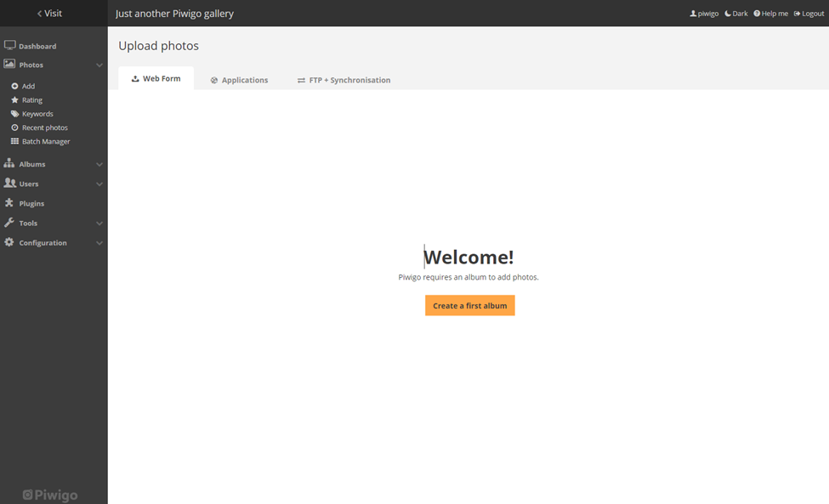Click the Users menu label
829x504 pixels.
(29, 184)
